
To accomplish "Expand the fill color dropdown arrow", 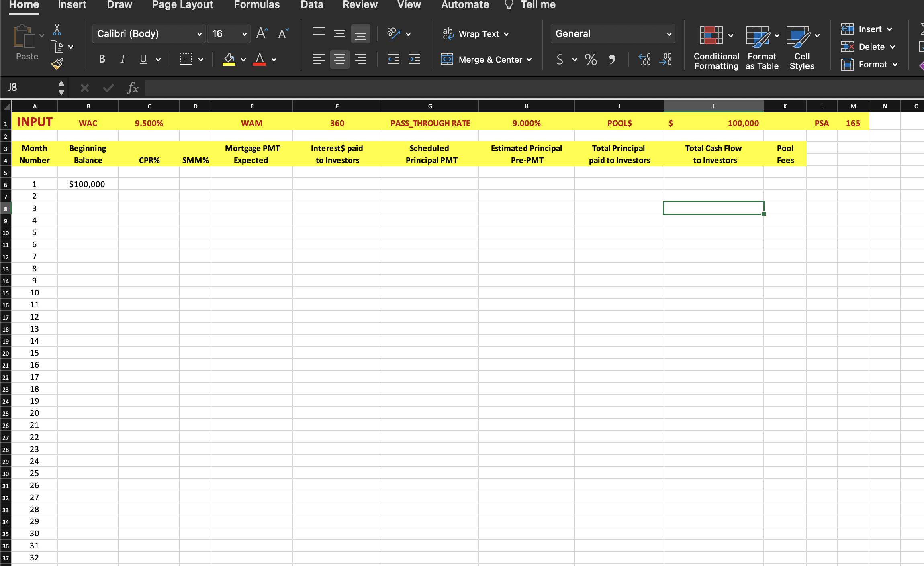I will click(244, 59).
